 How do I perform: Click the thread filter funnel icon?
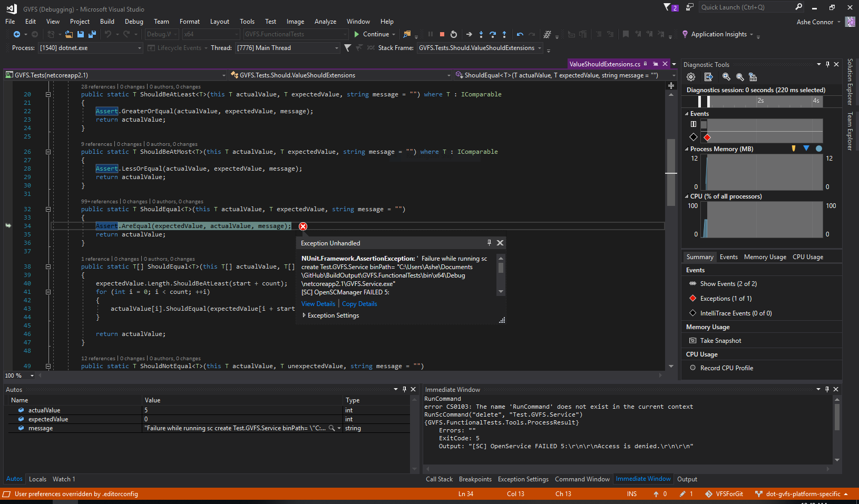pyautogui.click(x=348, y=48)
